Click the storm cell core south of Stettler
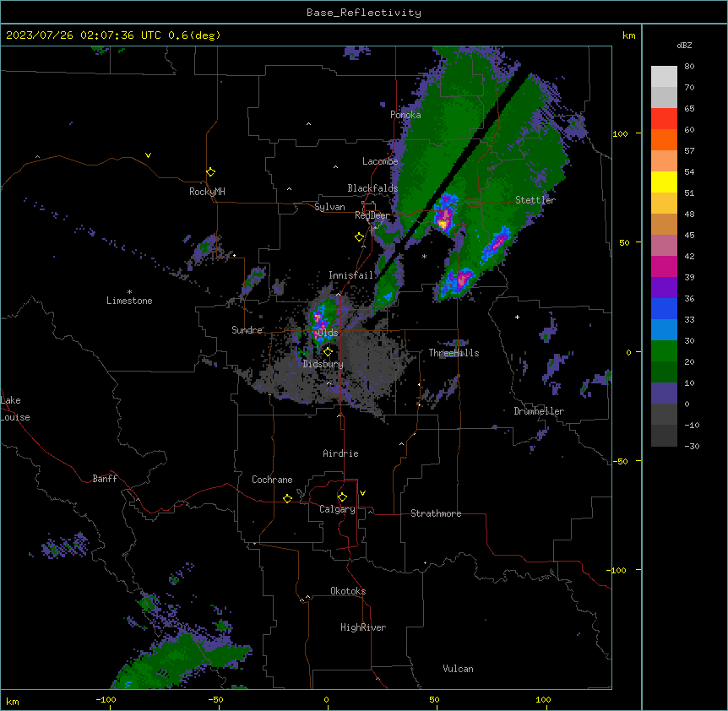Image resolution: width=728 pixels, height=711 pixels. (x=497, y=242)
